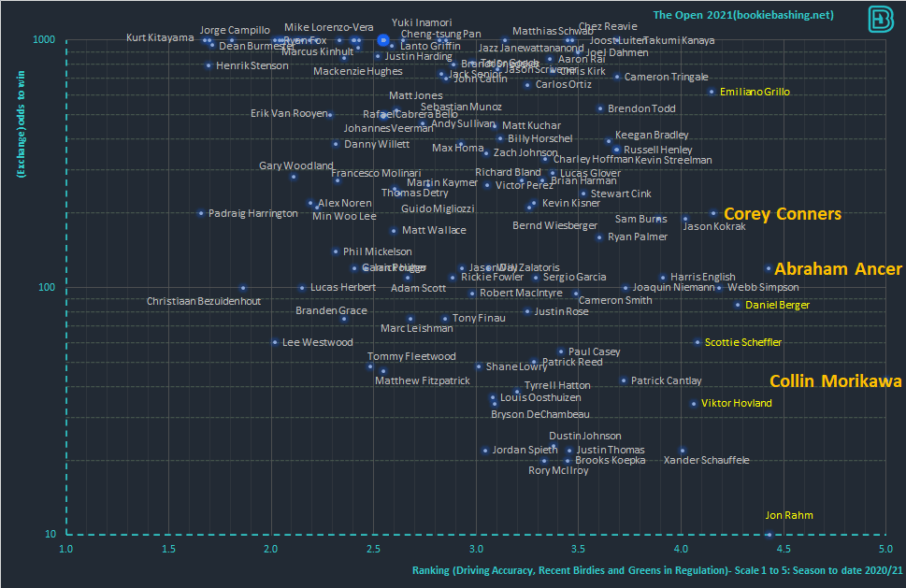Select the "Padraig Harrington" label
This screenshot has width=906, height=588.
[253, 214]
